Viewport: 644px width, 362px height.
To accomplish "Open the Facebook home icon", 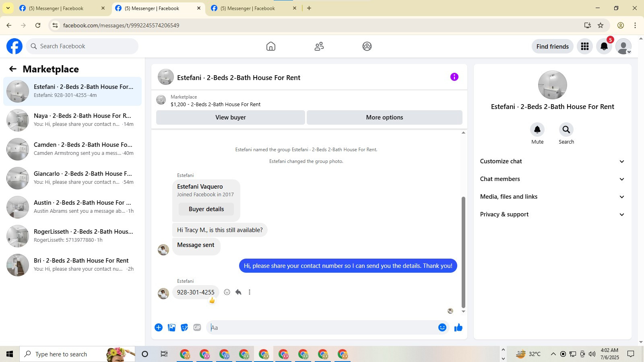I will (271, 46).
